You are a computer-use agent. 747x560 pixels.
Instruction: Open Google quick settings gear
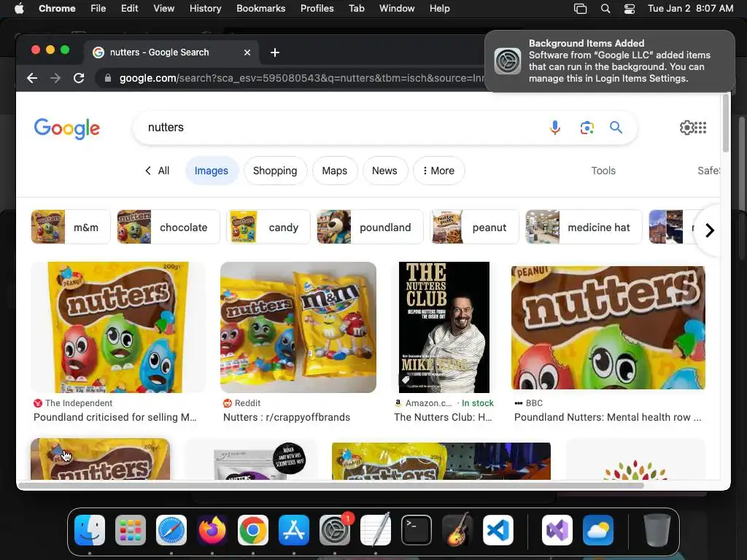(x=686, y=128)
